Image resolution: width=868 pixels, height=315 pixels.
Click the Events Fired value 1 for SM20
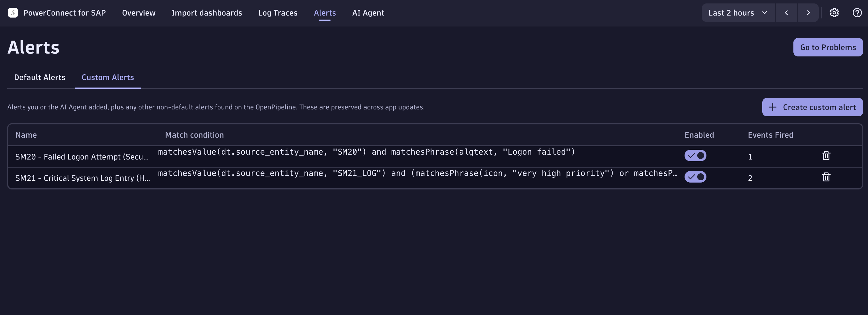click(x=750, y=157)
